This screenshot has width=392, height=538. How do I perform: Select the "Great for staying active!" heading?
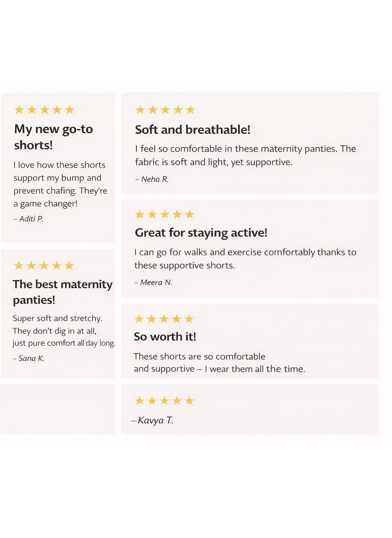tap(201, 233)
